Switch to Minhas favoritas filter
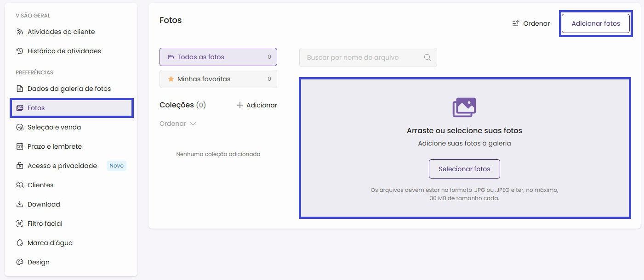644x280 pixels. (x=218, y=79)
